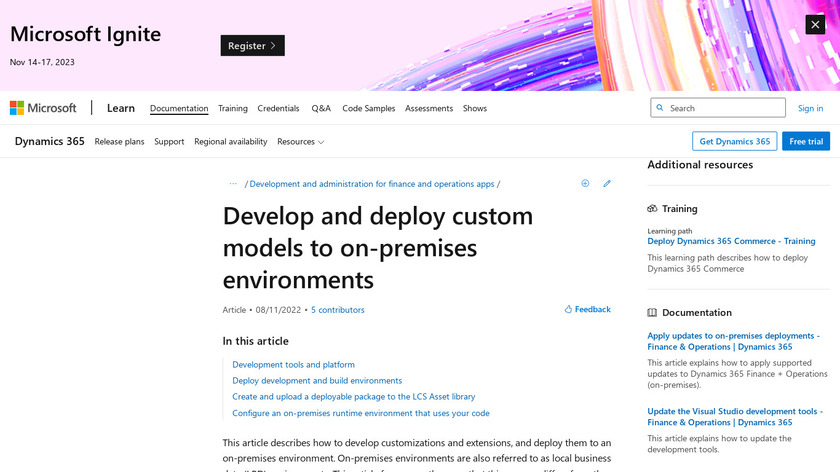The image size is (840, 472).
Task: Expand the Resources dropdown
Action: [300, 142]
